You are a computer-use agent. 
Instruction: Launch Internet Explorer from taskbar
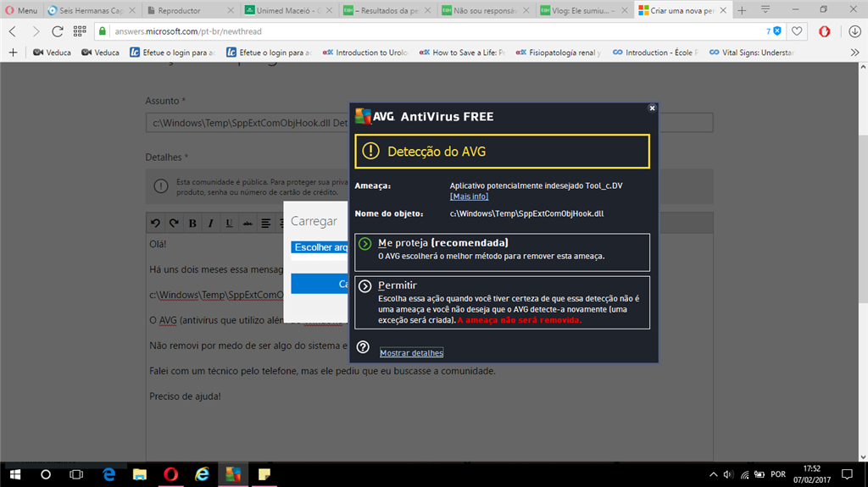(x=202, y=475)
